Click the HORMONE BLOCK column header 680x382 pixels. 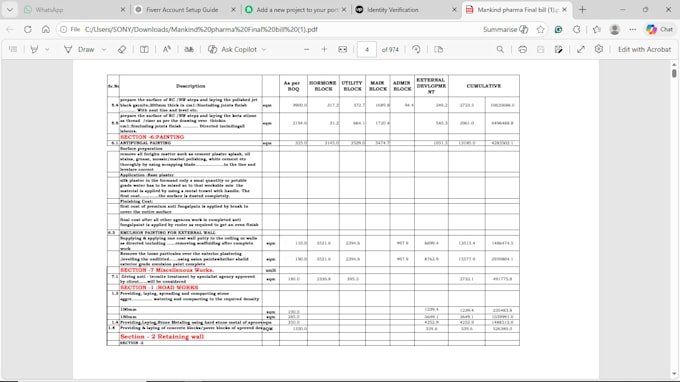323,86
